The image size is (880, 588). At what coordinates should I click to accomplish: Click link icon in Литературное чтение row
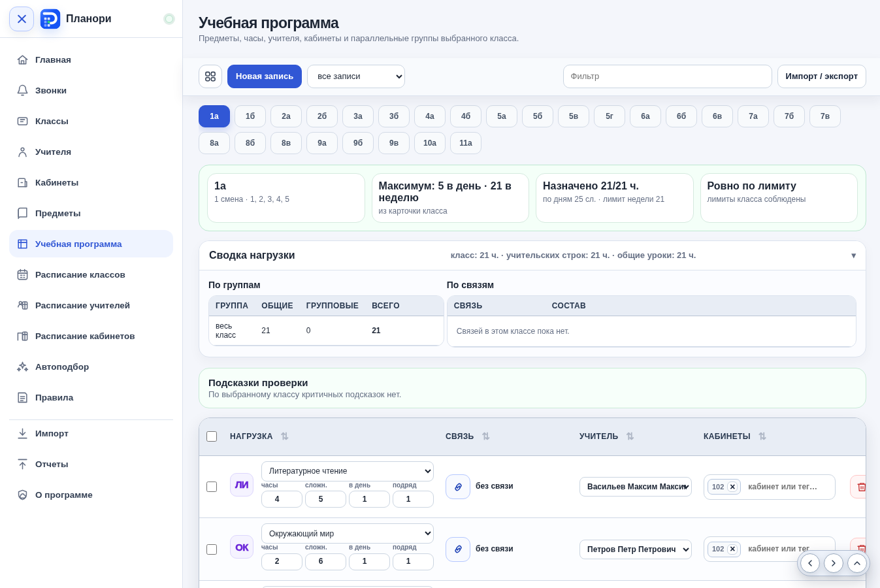458,487
